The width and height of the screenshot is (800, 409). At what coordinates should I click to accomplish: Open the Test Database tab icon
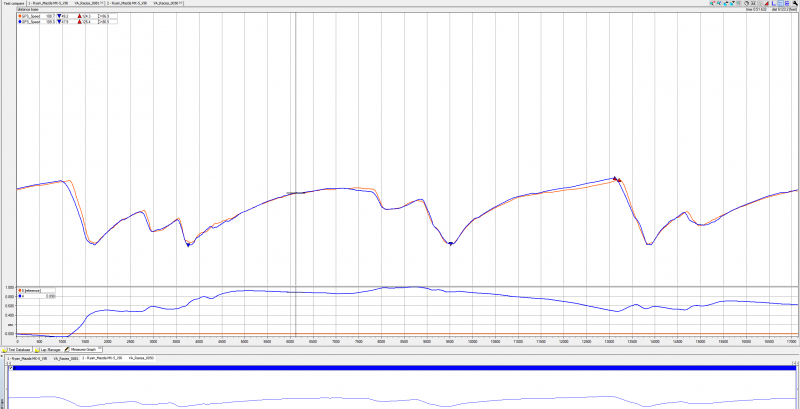5,350
